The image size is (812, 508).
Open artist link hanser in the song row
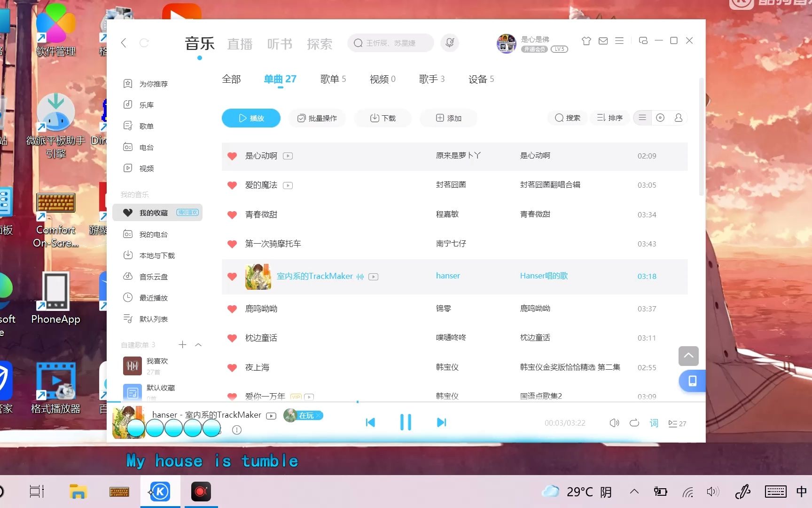(448, 276)
